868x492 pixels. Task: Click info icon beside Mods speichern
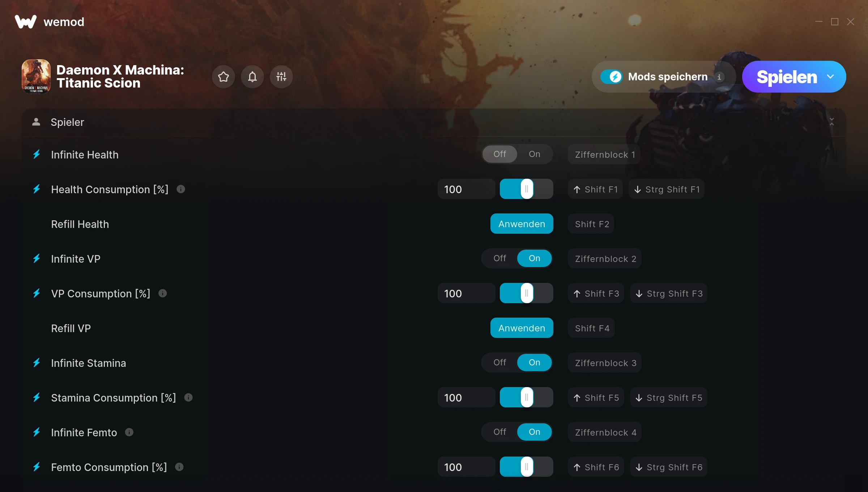point(719,77)
